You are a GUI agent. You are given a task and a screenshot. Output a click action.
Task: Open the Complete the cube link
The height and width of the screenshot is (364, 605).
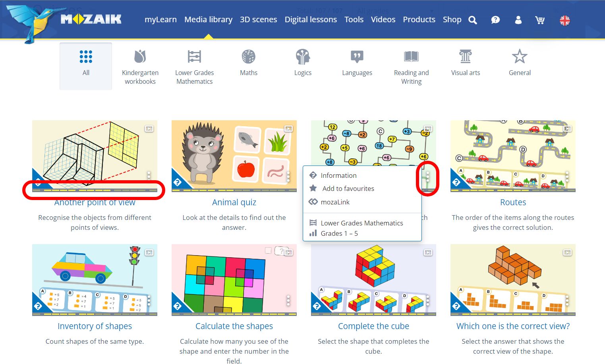coord(373,326)
